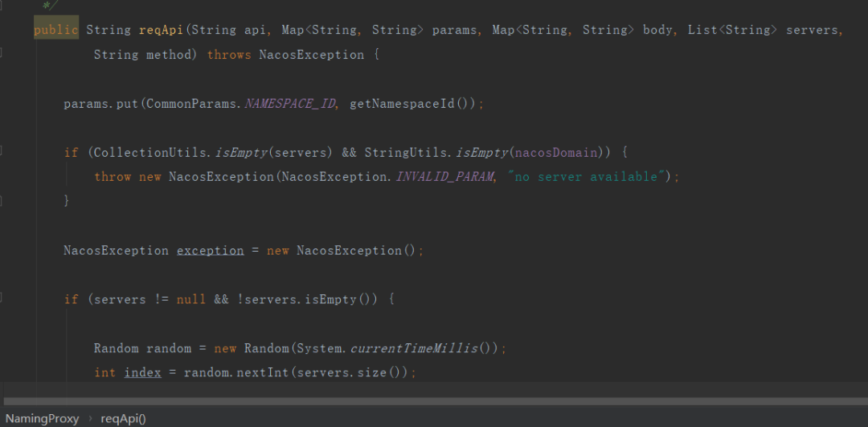Image resolution: width=868 pixels, height=427 pixels.
Task: Click the NAMESPACE_ID constant
Action: (291, 104)
